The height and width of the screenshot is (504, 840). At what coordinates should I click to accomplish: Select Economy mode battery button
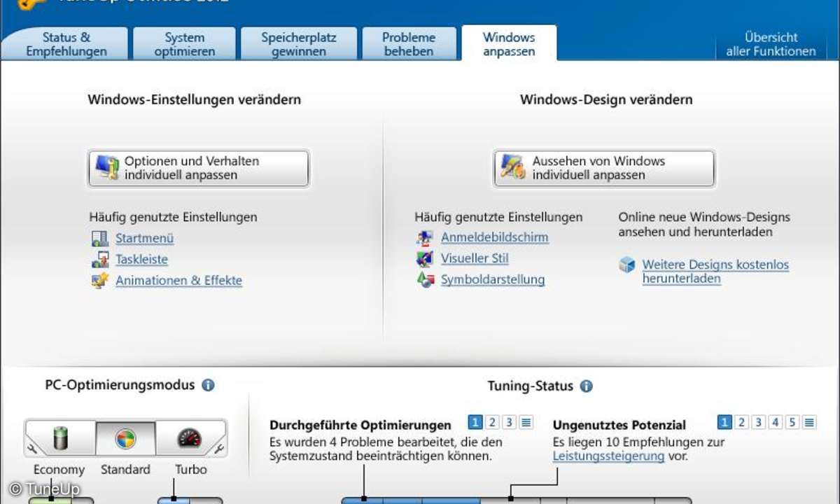click(61, 439)
